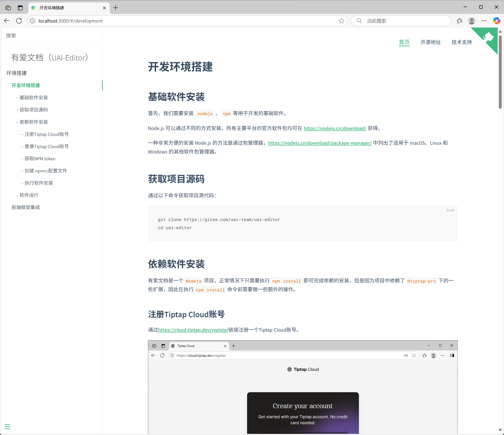Open a new browser tab
This screenshot has height=435, width=504.
tap(116, 8)
